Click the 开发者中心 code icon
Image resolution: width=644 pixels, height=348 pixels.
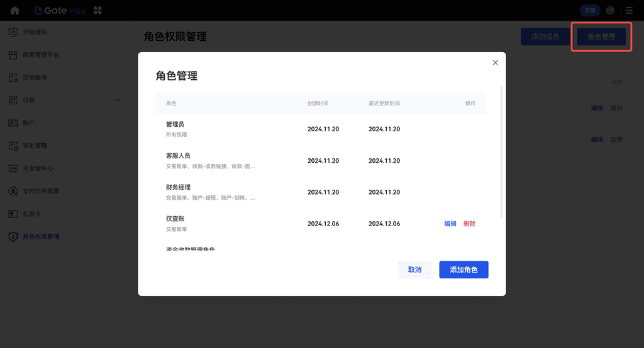13,168
